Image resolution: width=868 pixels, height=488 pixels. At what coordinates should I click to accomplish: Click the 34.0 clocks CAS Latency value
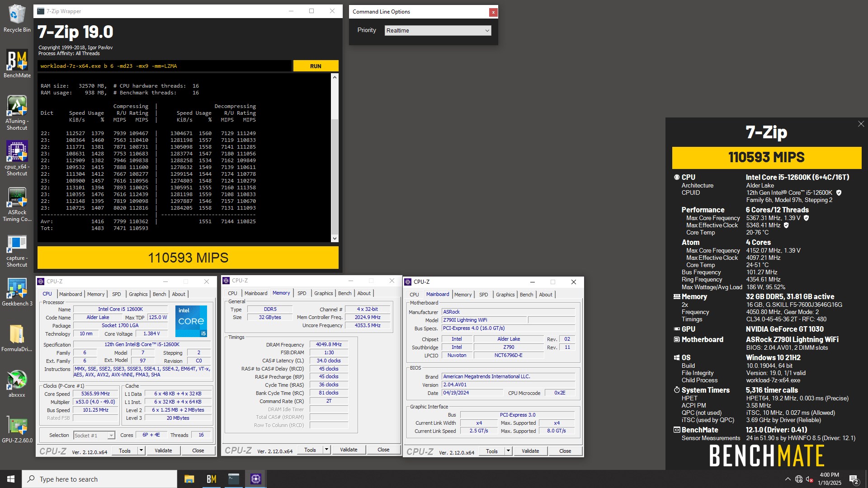pyautogui.click(x=329, y=361)
